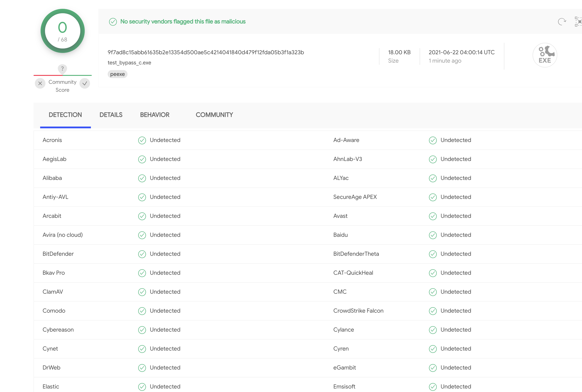Screen dimensions: 582x392
Task: Click the Elastic vendor name
Action: (x=51, y=387)
